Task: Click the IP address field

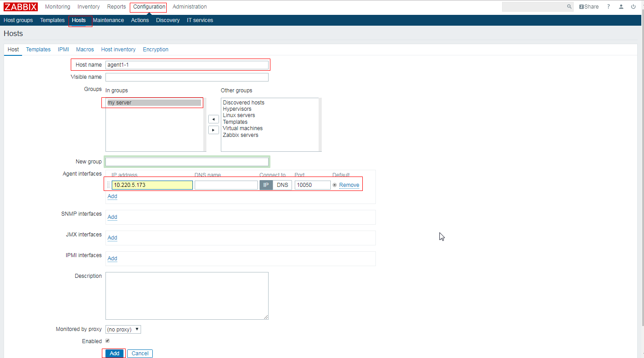Action: pos(152,185)
